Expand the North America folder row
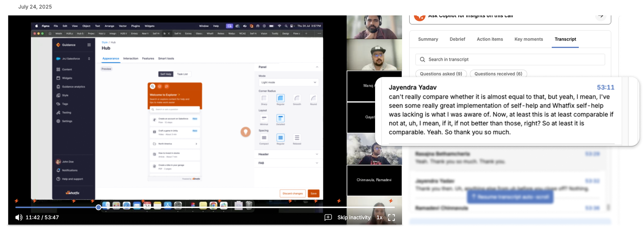The height and width of the screenshot is (227, 644). pyautogui.click(x=175, y=144)
